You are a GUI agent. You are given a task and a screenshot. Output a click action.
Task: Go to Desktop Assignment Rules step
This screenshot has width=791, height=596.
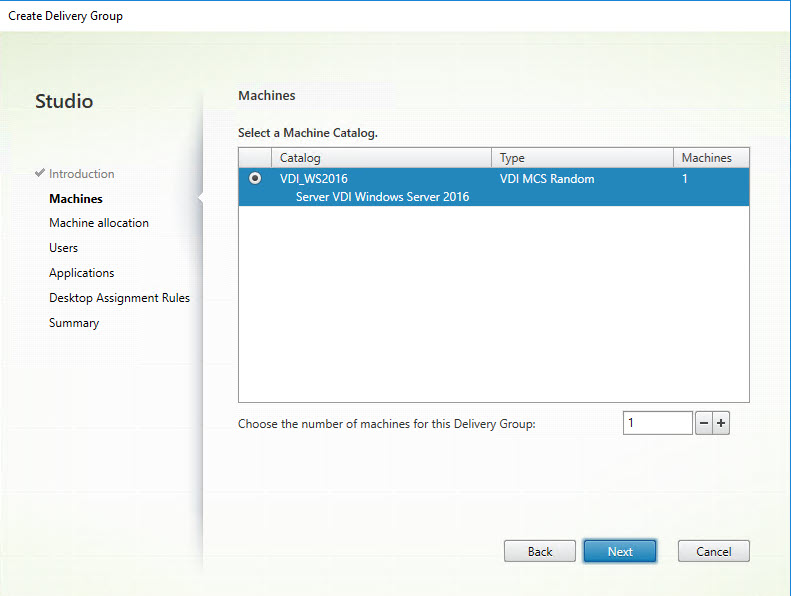(x=119, y=298)
